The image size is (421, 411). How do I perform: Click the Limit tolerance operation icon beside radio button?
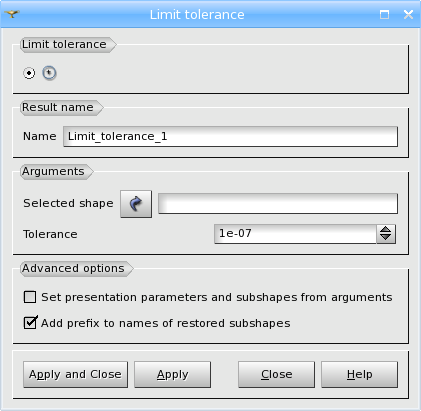[49, 73]
